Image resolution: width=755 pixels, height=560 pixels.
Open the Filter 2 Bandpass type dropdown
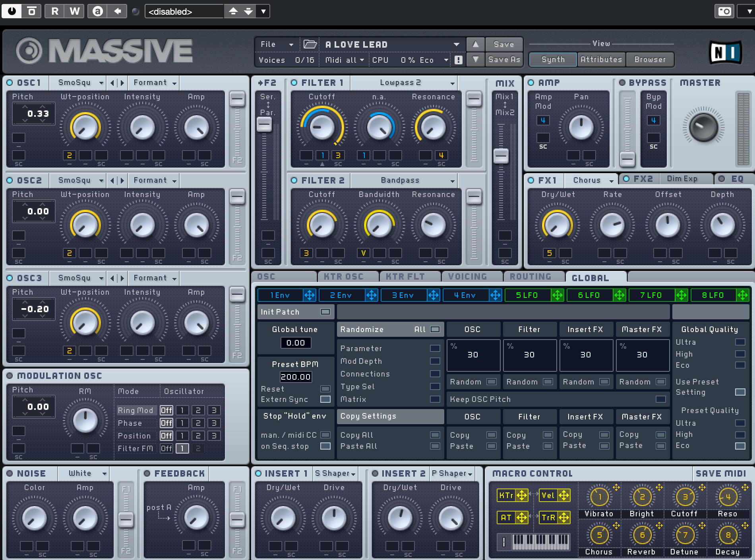pos(404,180)
